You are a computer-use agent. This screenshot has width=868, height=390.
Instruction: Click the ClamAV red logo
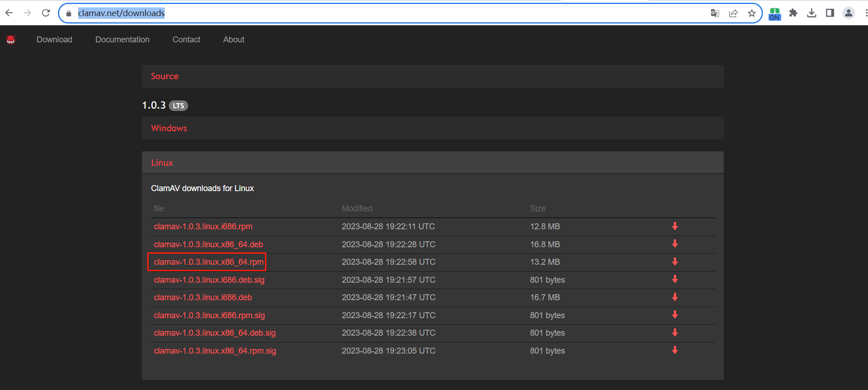(x=11, y=40)
